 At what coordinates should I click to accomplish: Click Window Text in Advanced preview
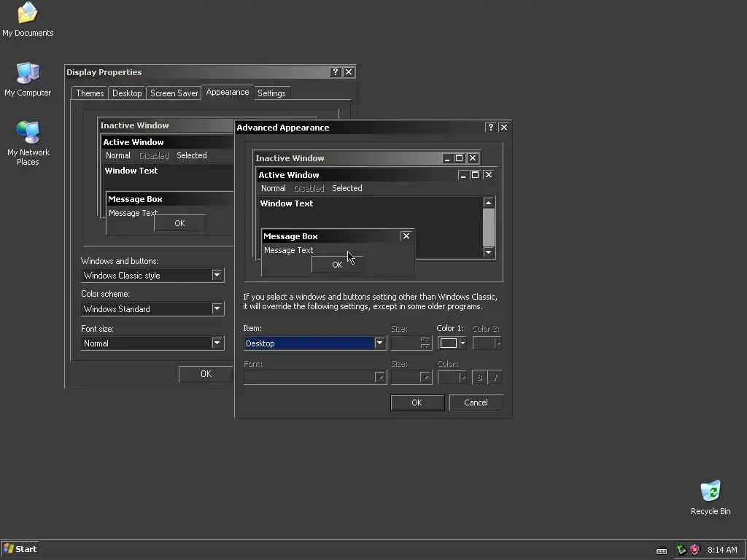pyautogui.click(x=286, y=203)
